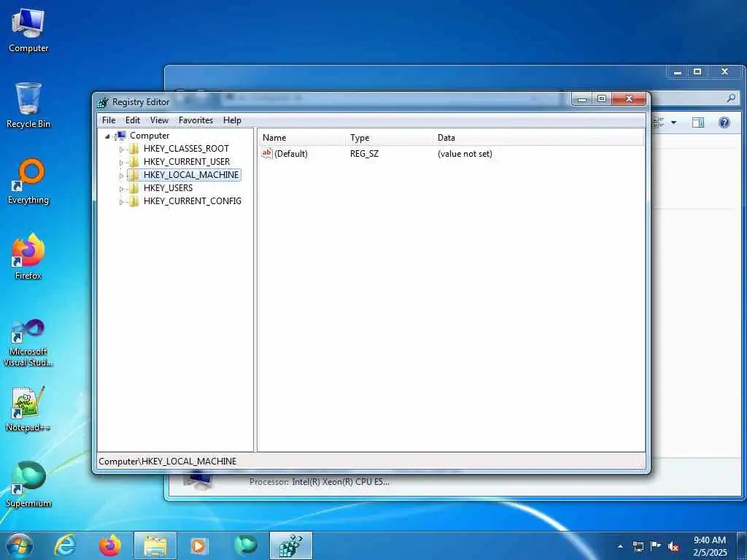Sort by the Name column header

tap(302, 138)
